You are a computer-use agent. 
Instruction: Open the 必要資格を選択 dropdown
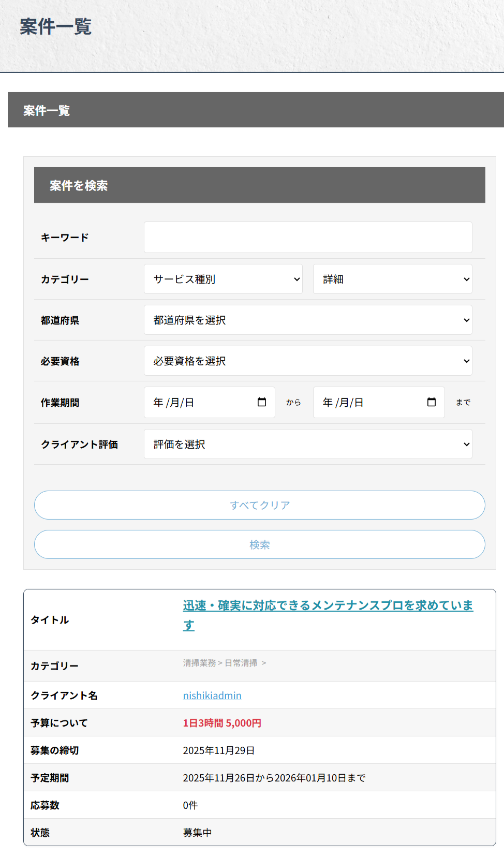(308, 361)
